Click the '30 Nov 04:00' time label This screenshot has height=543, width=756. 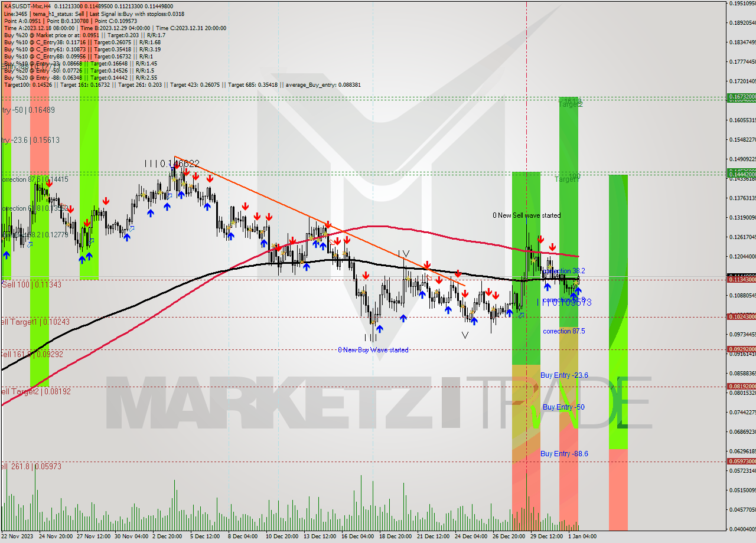pos(132,537)
